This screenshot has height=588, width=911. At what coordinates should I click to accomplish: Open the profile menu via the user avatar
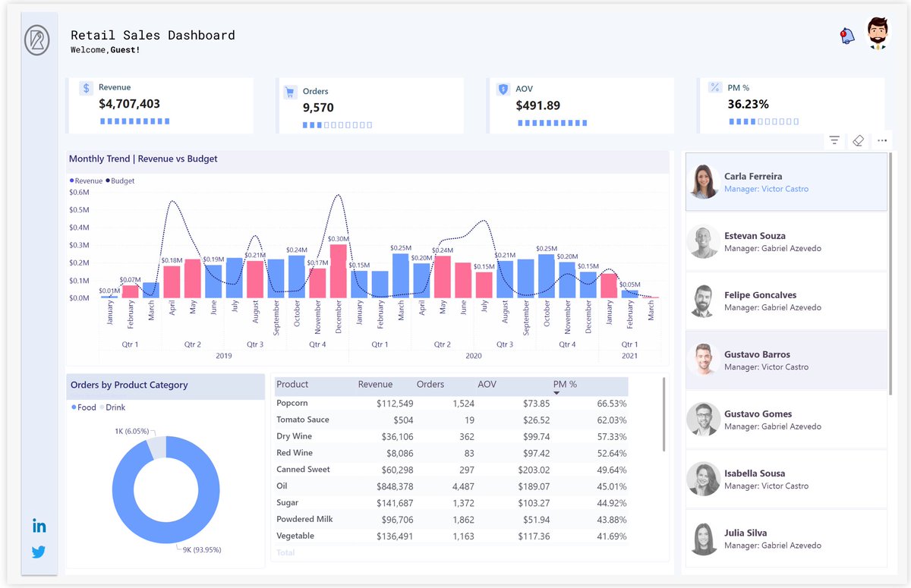pyautogui.click(x=877, y=35)
